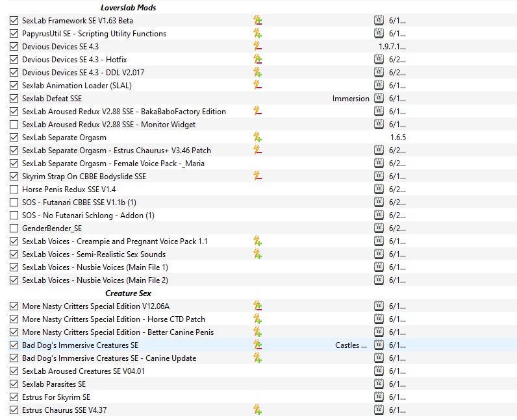Click calendar icon on Estrus For Skyrim SE row

(x=379, y=397)
